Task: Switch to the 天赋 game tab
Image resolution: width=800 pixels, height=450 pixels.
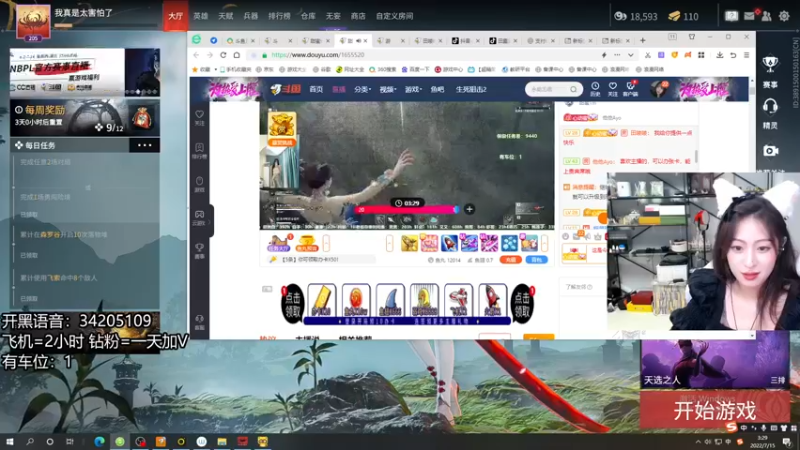Action: point(226,16)
